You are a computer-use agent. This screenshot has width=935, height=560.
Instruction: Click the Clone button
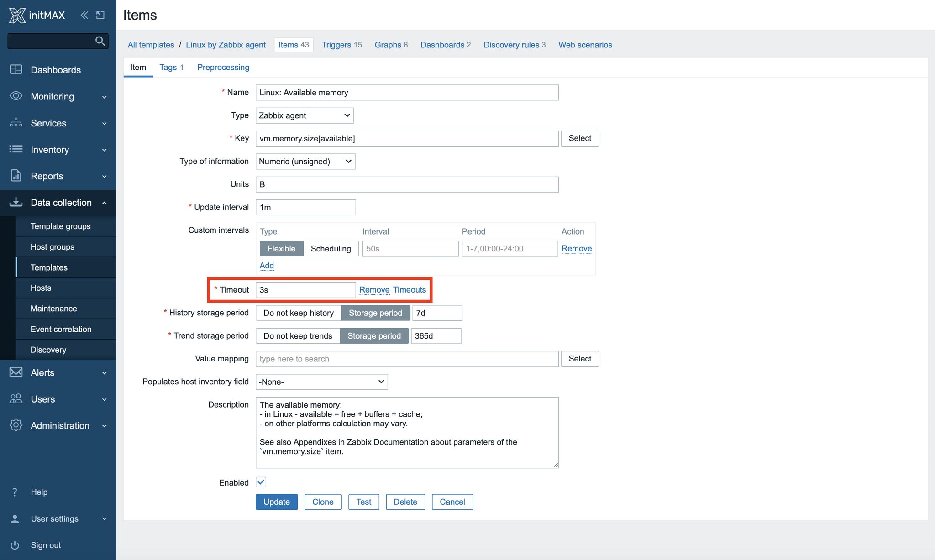[x=323, y=502]
